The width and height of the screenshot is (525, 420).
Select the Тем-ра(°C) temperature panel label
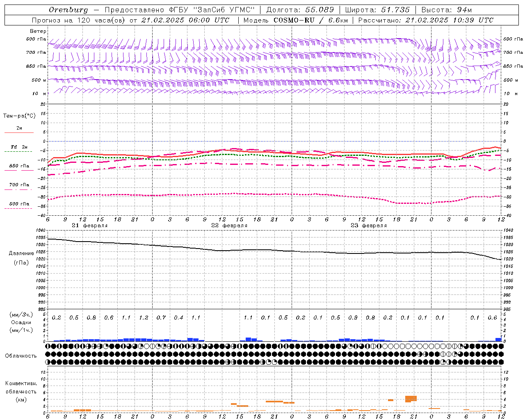[19, 116]
